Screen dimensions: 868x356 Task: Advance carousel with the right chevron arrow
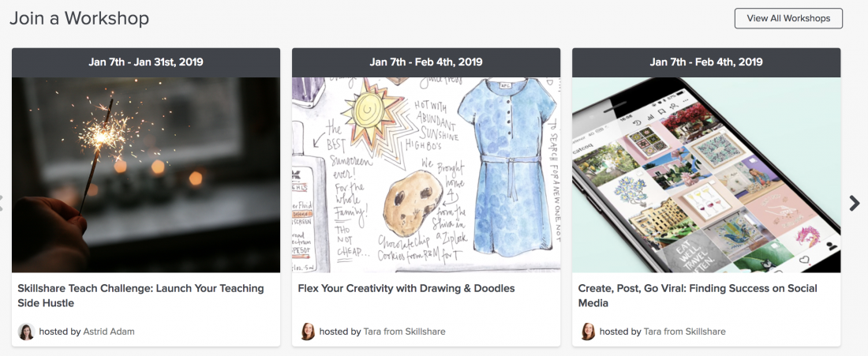[x=854, y=203]
